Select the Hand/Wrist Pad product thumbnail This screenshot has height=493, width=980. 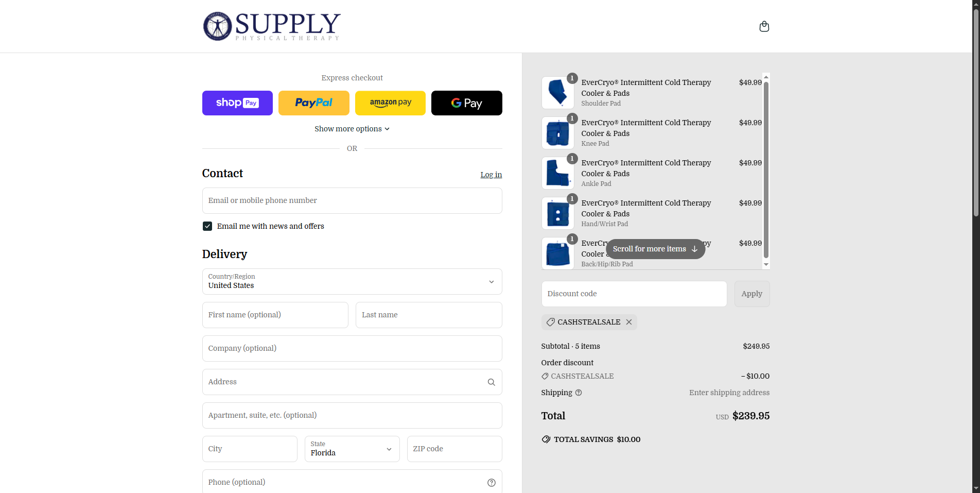point(558,213)
